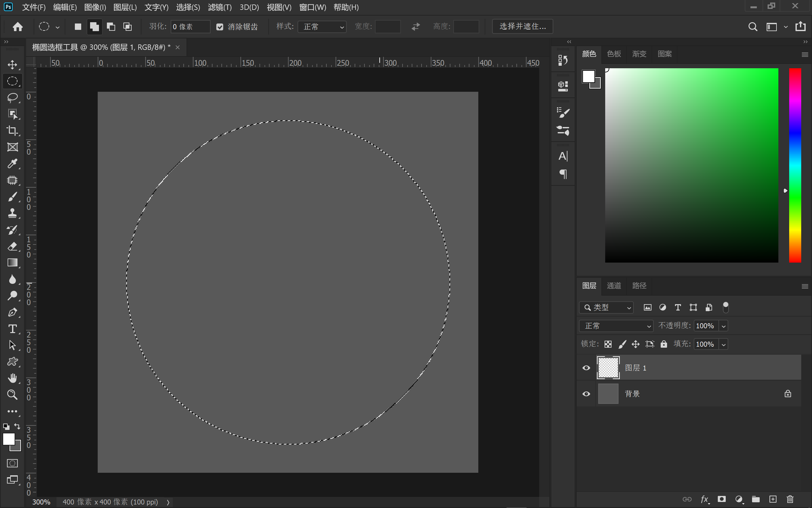Select the History Brush tool
This screenshot has height=508, width=812.
pyautogui.click(x=12, y=230)
